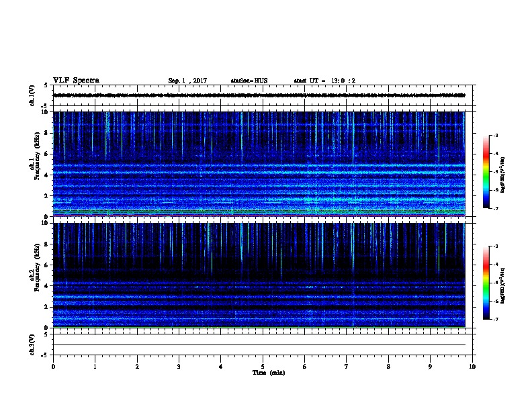Select the "start UT = 13:0:2" text

tap(324, 81)
